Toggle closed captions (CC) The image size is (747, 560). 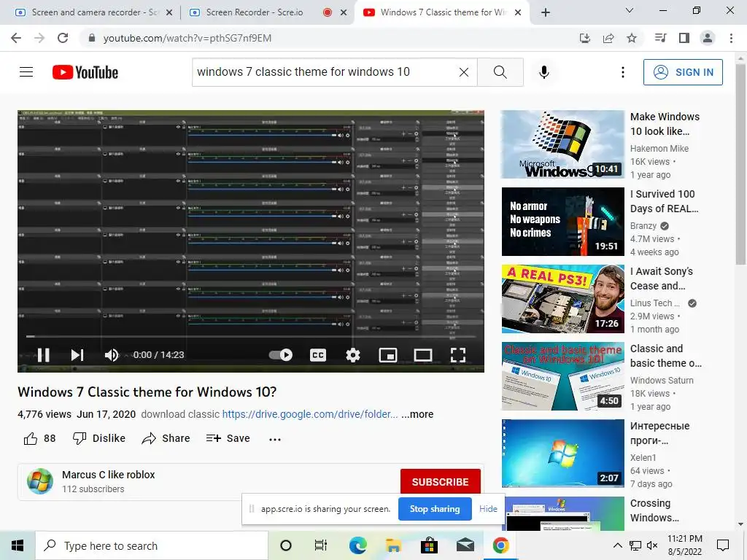[x=318, y=355]
